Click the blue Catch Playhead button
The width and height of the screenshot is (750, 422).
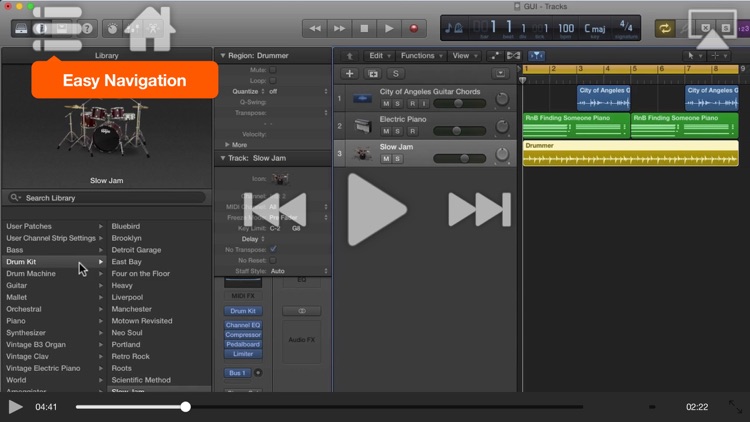(x=536, y=56)
